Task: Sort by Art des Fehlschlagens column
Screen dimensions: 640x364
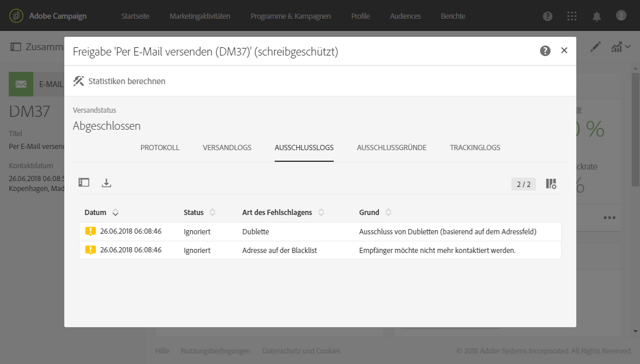Action: point(321,213)
